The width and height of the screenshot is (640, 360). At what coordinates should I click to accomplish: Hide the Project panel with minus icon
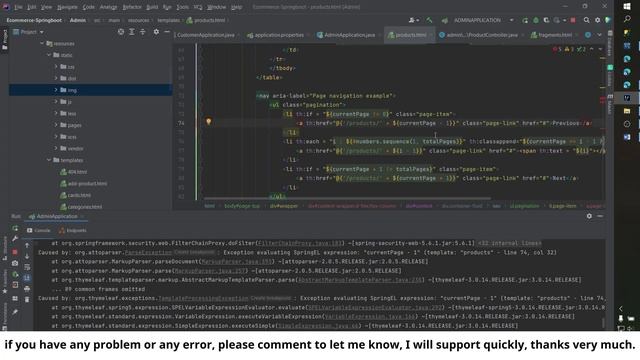[x=167, y=31]
